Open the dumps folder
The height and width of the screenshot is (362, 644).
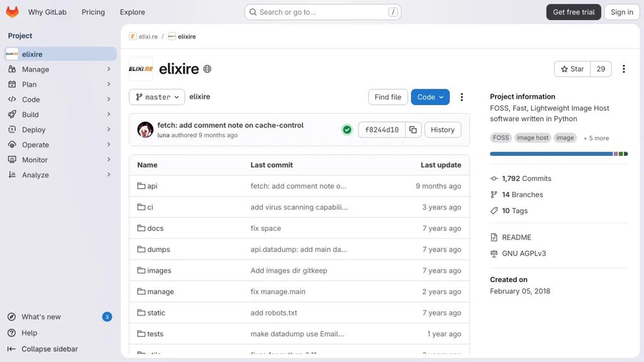[158, 249]
